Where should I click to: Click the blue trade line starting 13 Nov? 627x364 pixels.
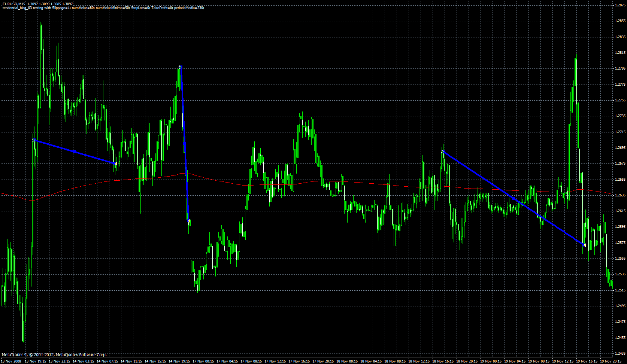point(75,152)
